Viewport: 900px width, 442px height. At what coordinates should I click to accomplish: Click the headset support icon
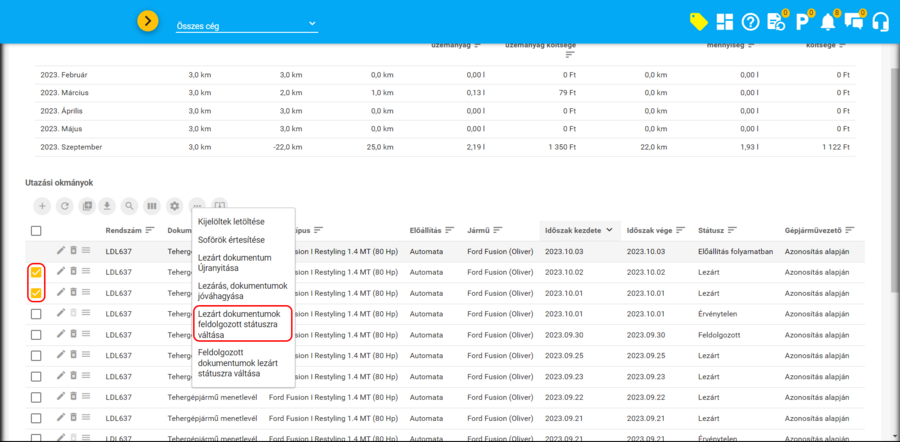881,22
